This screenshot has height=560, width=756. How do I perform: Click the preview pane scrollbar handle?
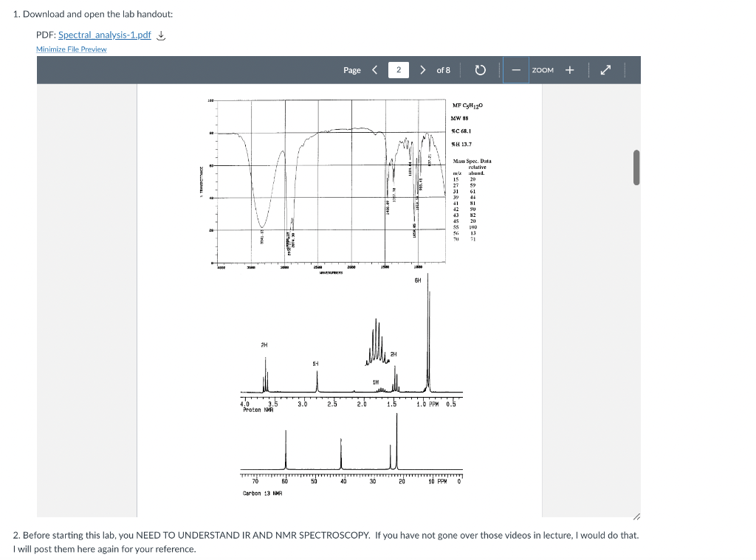click(634, 167)
